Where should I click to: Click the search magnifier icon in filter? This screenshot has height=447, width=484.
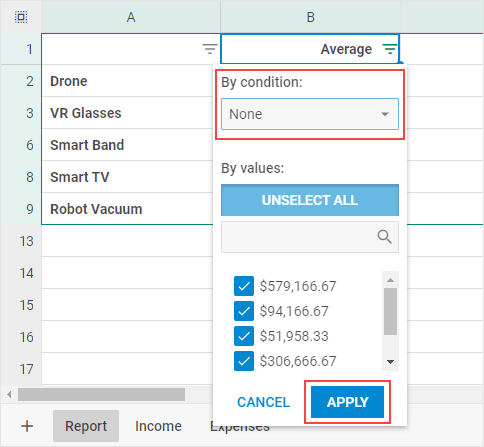pos(384,237)
